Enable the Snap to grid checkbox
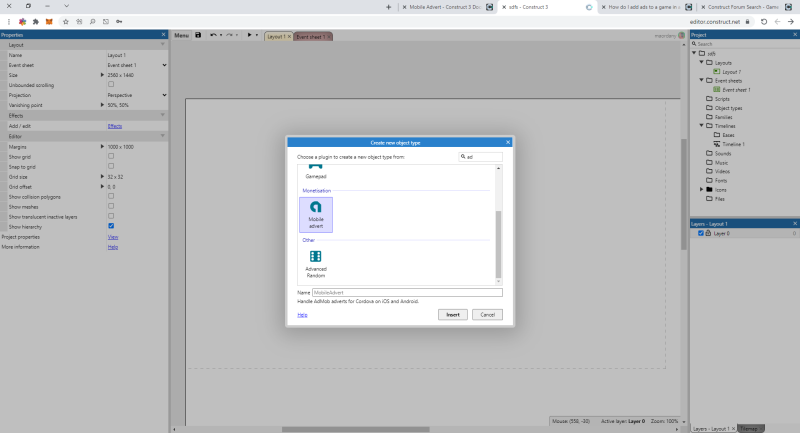800x433 pixels. 111,166
